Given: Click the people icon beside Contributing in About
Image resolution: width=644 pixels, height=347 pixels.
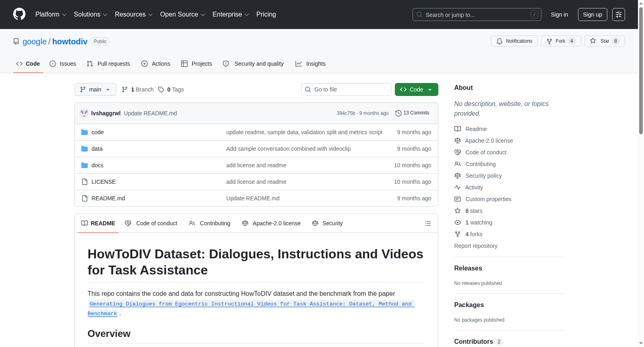Looking at the screenshot, I should tap(458, 164).
